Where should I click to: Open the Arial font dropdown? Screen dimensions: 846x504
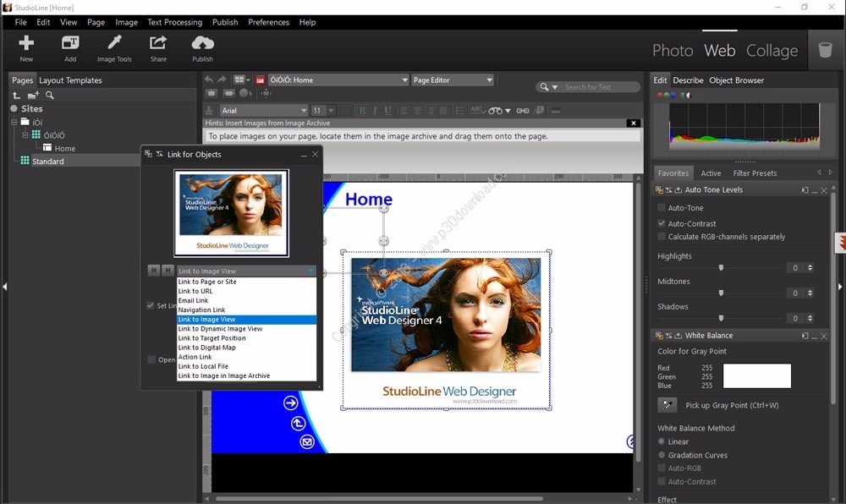coord(264,111)
